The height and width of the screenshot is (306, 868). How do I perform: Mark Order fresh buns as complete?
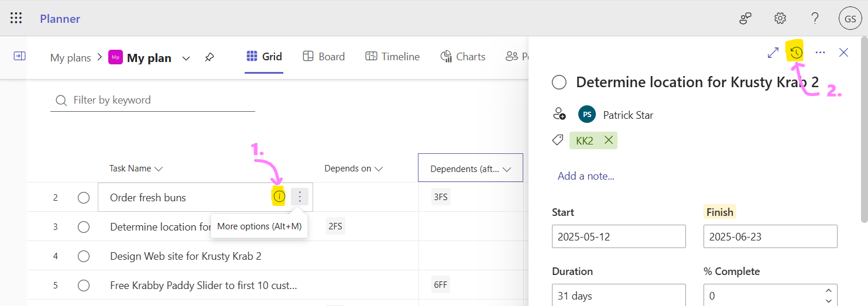coord(84,198)
